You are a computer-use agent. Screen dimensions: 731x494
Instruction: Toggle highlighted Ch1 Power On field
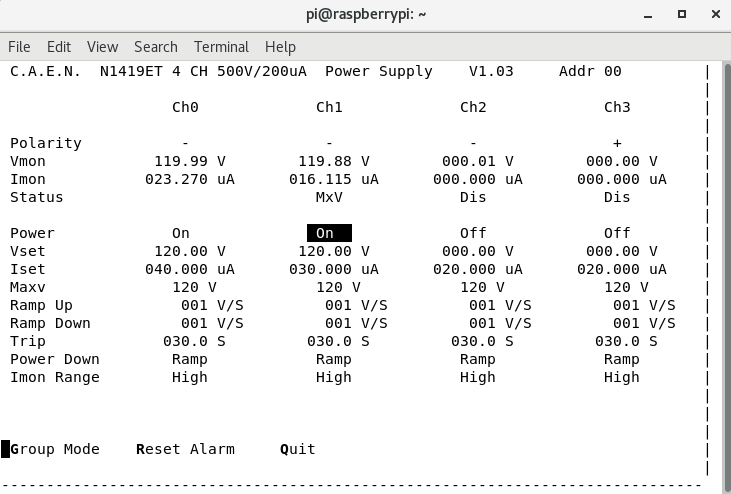pyautogui.click(x=325, y=233)
